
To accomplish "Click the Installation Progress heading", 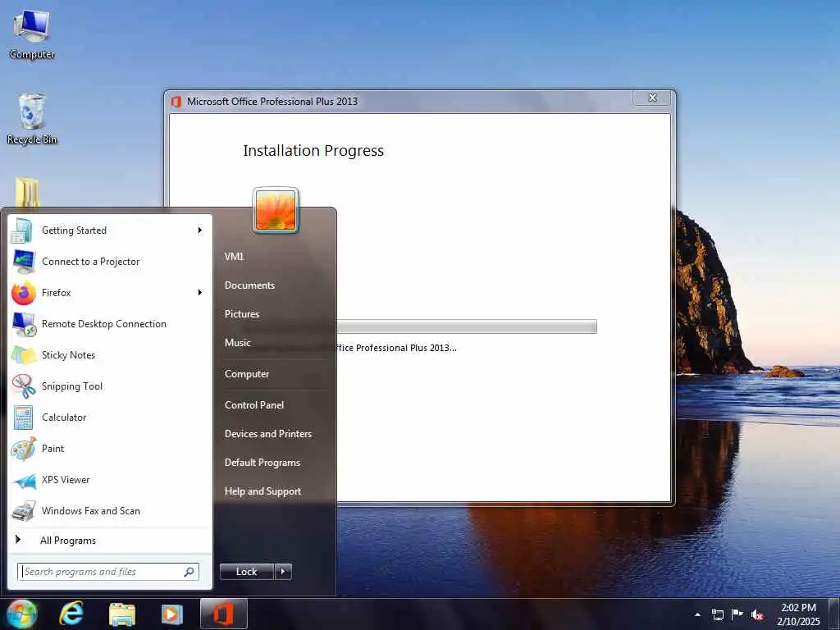I will [313, 151].
